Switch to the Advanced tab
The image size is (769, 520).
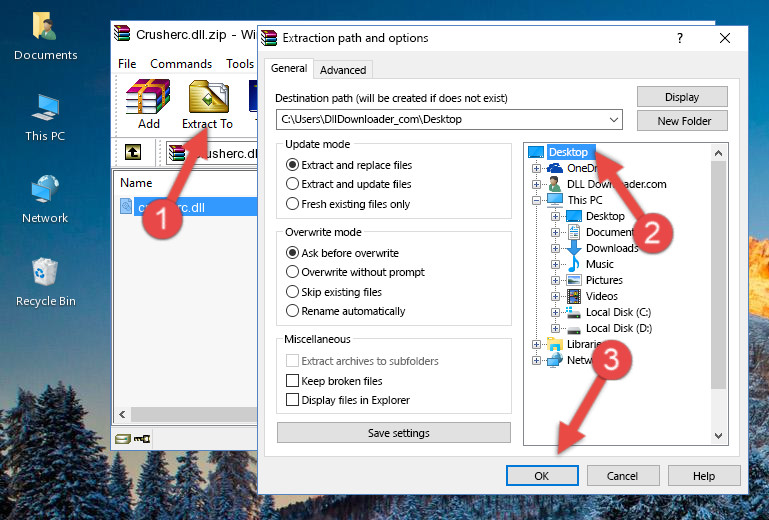point(343,70)
